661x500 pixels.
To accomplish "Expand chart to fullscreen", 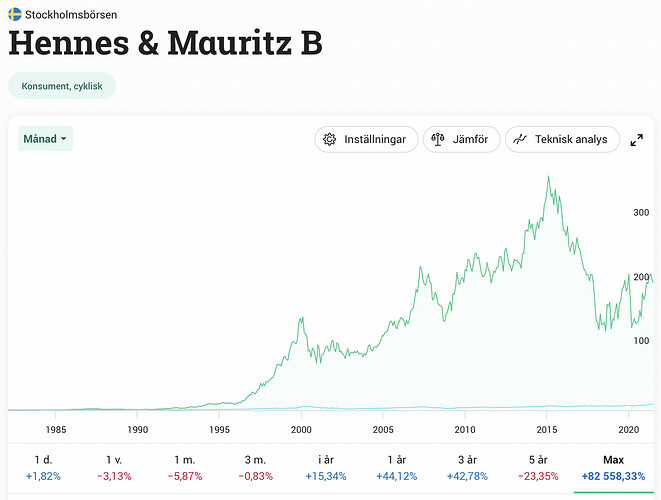I will pos(637,140).
